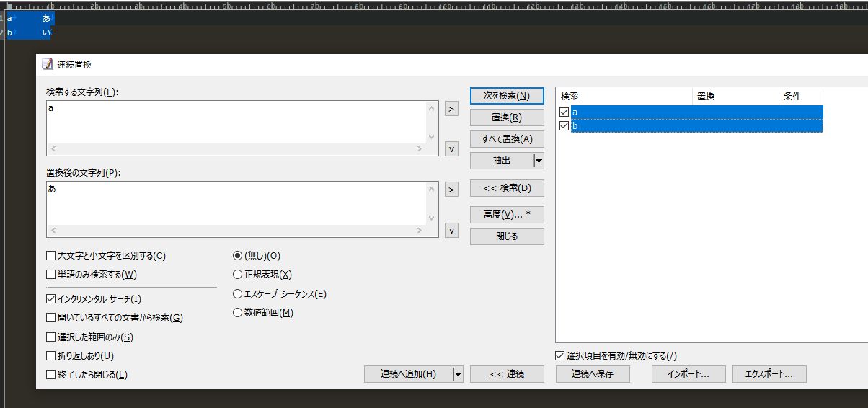Toggle 選択項目を有効/無効にする checkbox
868x408 pixels.
[560, 355]
